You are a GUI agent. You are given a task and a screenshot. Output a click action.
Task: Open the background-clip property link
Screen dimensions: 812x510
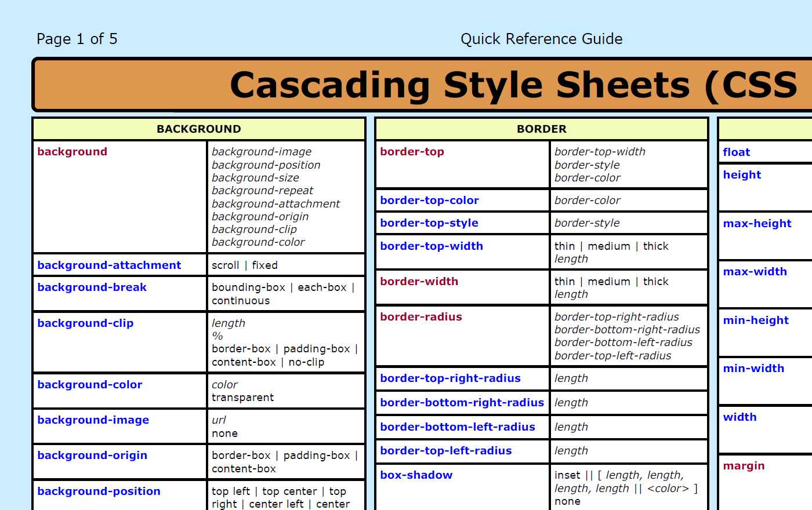tap(85, 323)
